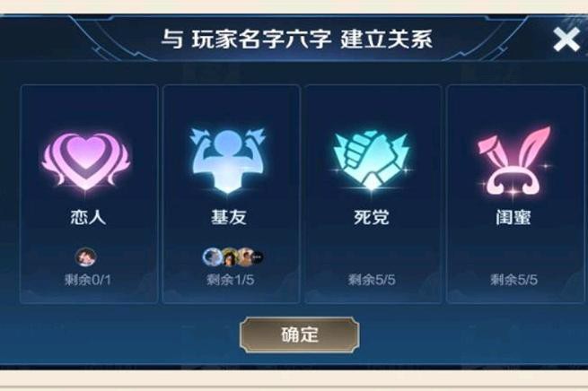Click the 死党 relationship label
Screen dimensions: 588x391
tap(372, 217)
